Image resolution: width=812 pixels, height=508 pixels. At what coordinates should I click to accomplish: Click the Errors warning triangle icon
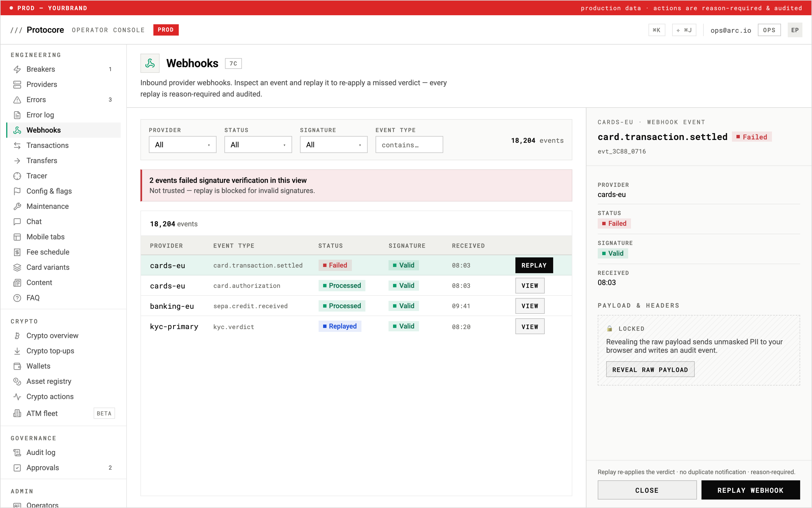click(x=17, y=100)
